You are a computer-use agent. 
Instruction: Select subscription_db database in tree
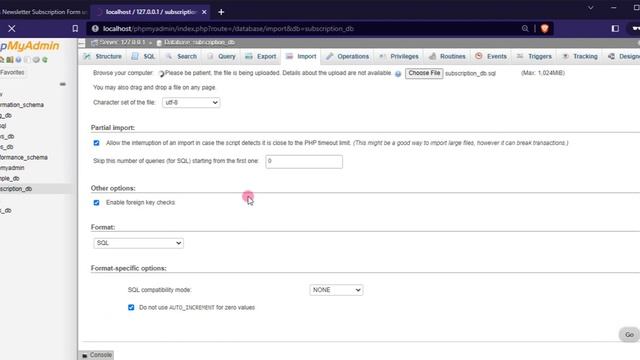click(16, 189)
